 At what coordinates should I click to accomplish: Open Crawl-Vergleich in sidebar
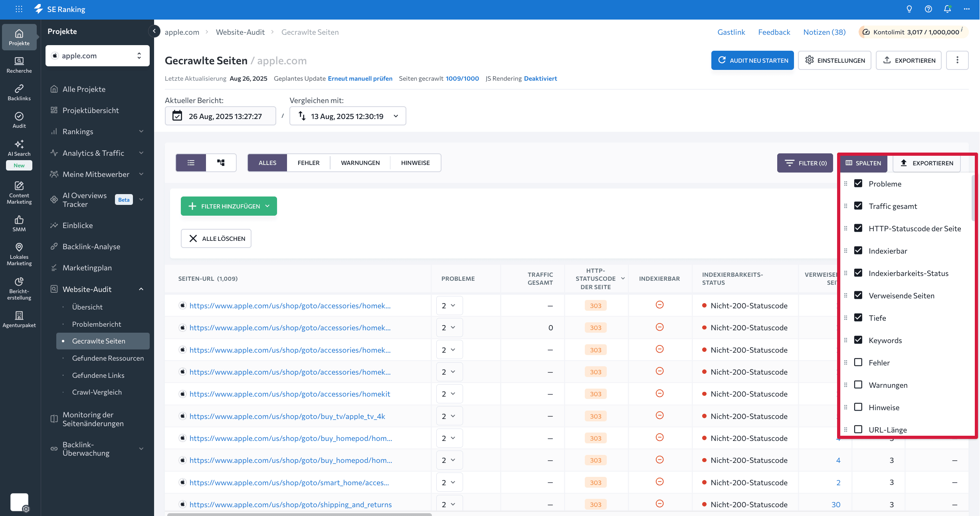point(97,392)
